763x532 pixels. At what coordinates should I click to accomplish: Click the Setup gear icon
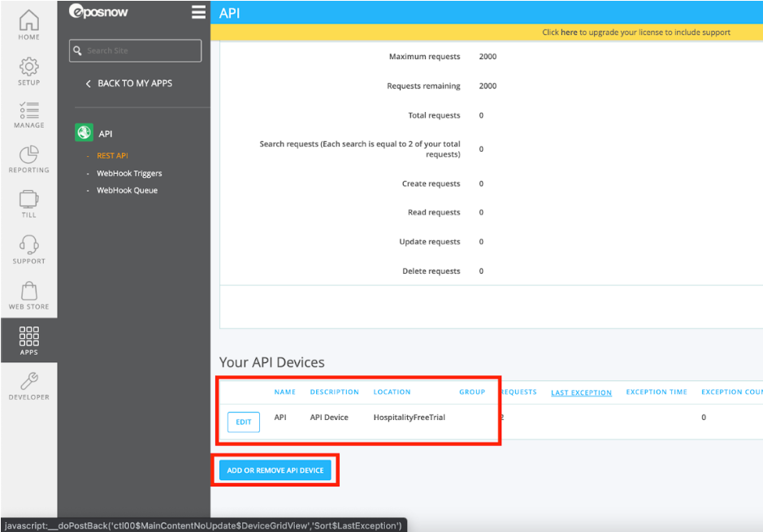pyautogui.click(x=28, y=67)
